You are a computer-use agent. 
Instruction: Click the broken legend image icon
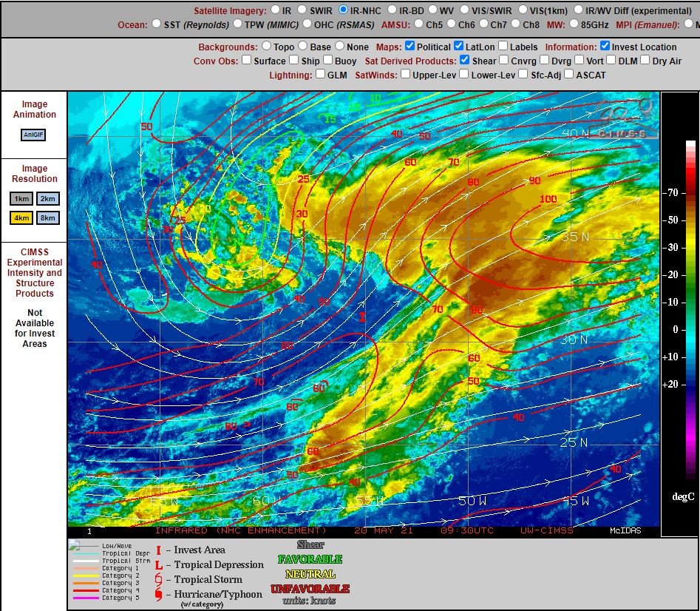pyautogui.click(x=74, y=544)
